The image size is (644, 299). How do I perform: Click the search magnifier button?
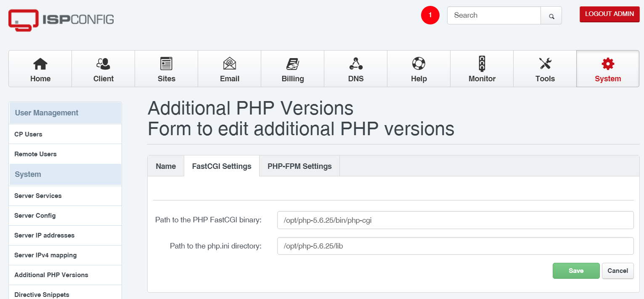(x=551, y=16)
